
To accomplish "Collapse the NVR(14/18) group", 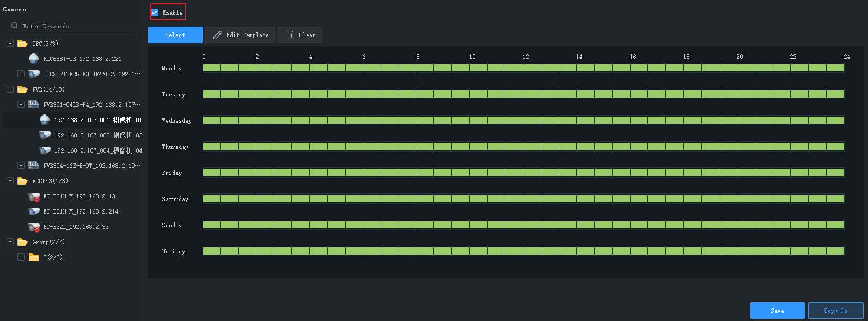I will click(10, 89).
